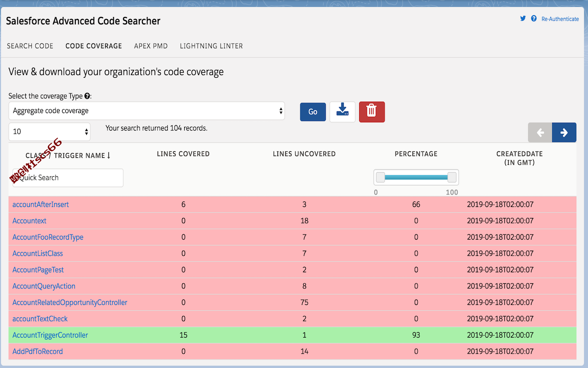The image size is (588, 368).
Task: Click the percentage slider minimum handle
Action: [380, 177]
